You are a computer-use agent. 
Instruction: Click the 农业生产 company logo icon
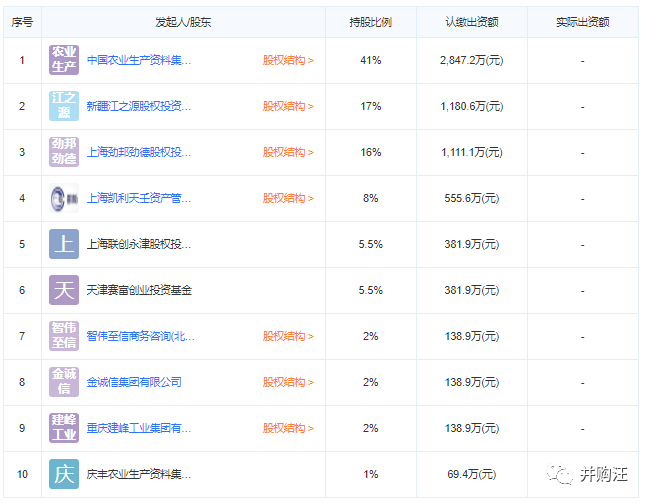64,60
